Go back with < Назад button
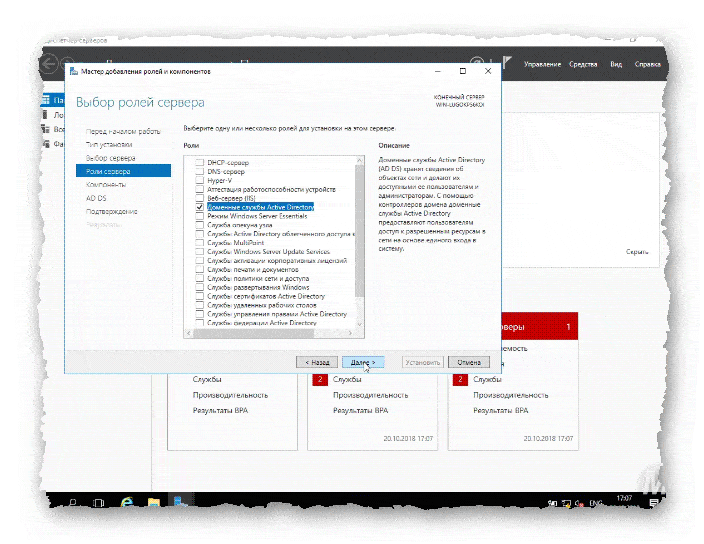704x544 pixels. click(x=317, y=362)
